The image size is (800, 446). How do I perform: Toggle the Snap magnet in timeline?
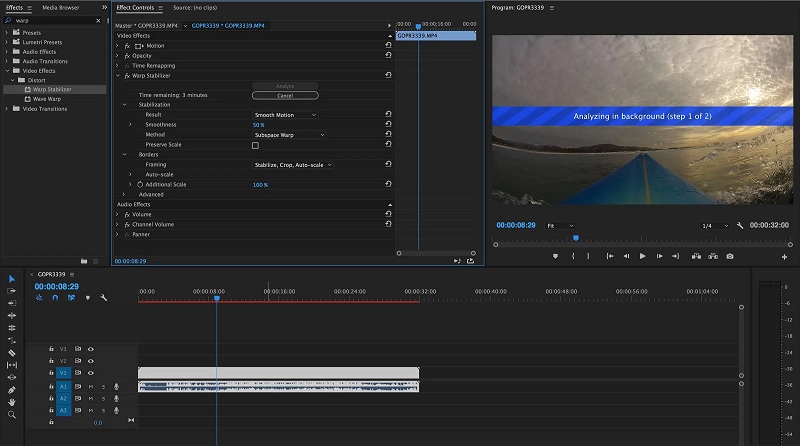(x=55, y=297)
